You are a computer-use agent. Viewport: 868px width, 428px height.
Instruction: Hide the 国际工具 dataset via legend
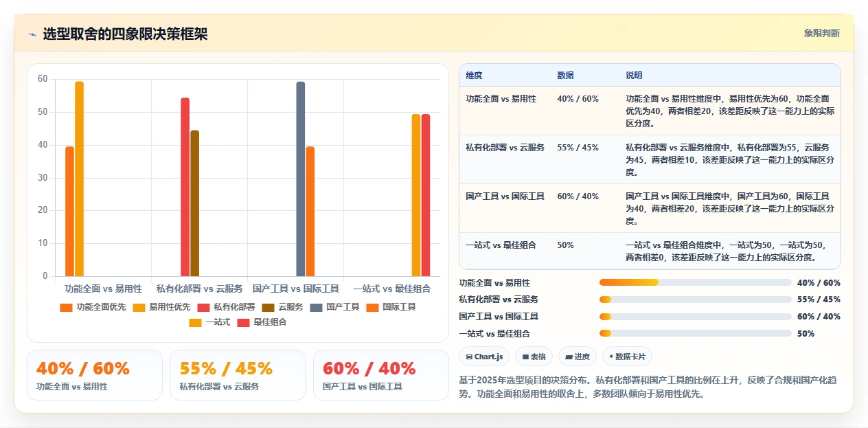coord(391,307)
